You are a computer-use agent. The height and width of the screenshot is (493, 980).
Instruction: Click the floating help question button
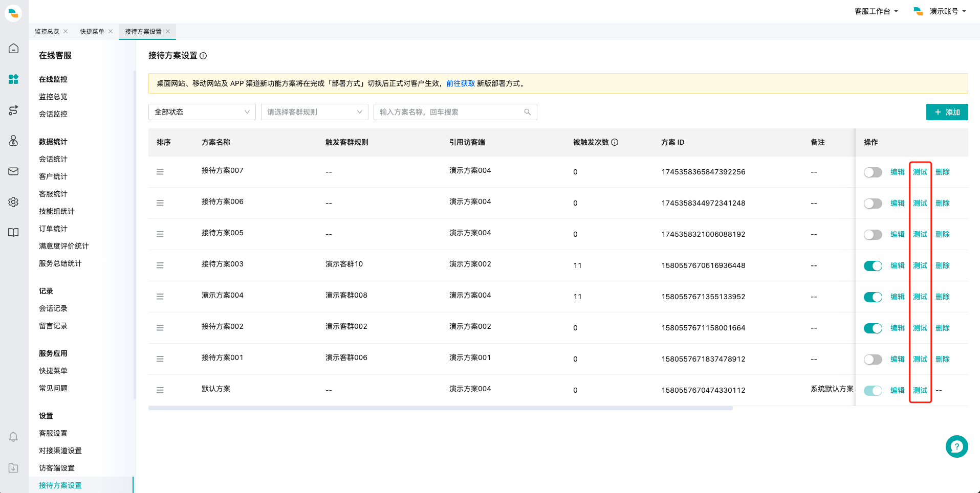957,446
